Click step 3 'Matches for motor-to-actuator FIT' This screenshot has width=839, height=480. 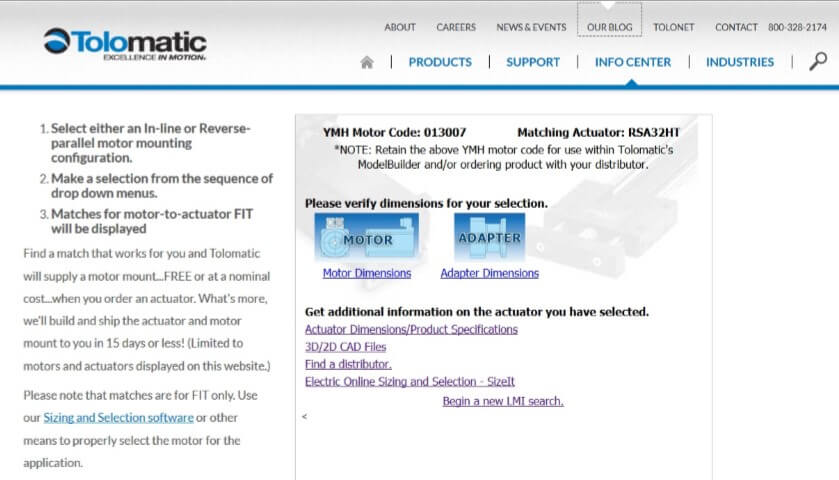tap(152, 221)
